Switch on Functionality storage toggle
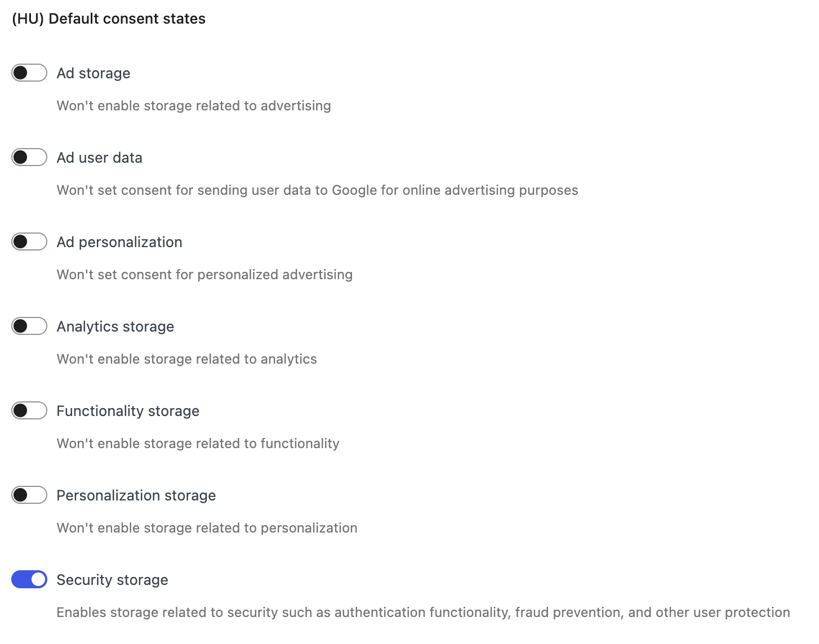This screenshot has width=819, height=644. [x=29, y=410]
